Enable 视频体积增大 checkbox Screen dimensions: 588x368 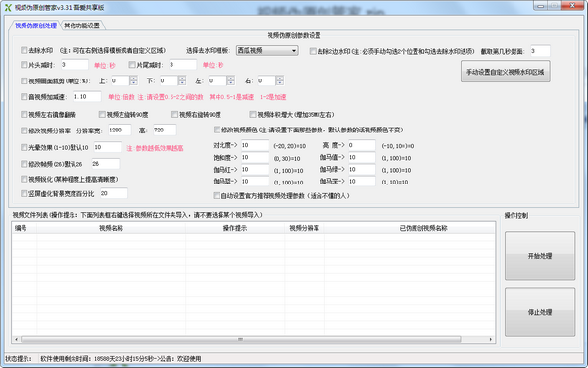tap(253, 114)
